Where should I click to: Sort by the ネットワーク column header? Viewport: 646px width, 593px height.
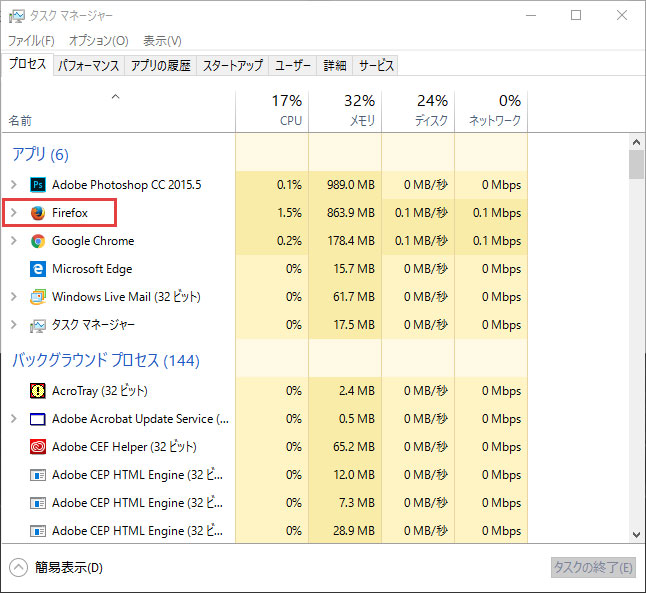491,111
